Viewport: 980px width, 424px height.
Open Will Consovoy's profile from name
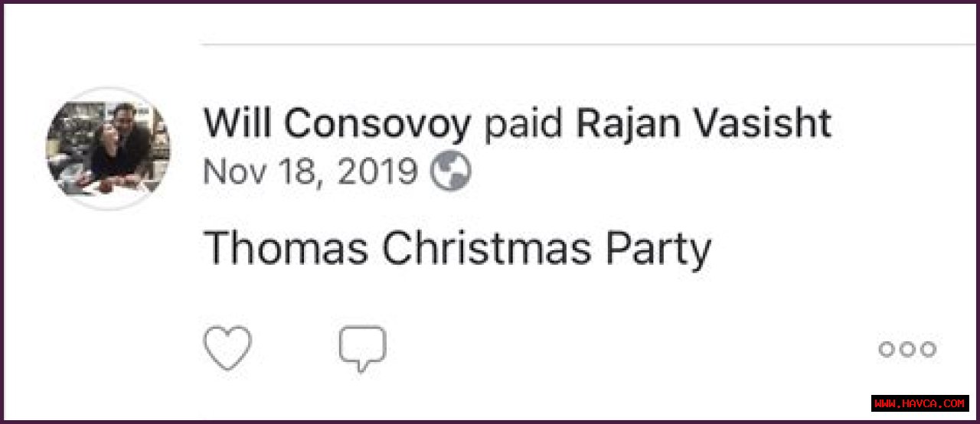point(337,123)
